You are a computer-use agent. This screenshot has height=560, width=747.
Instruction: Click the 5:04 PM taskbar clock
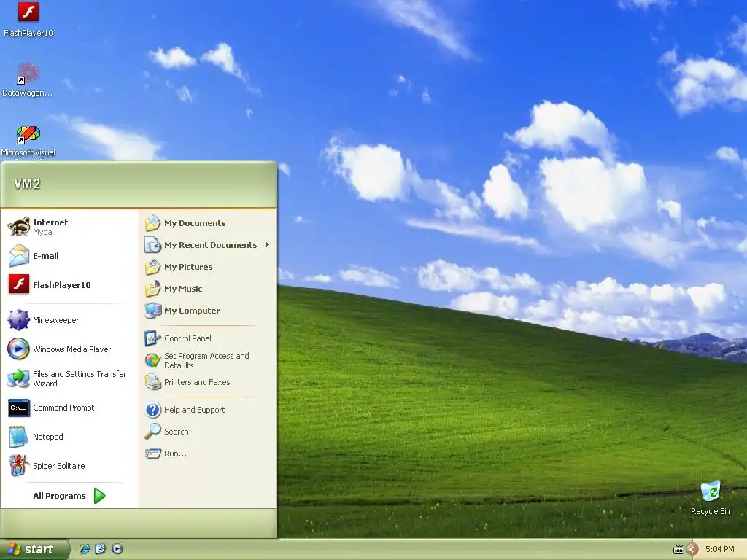tap(720, 549)
